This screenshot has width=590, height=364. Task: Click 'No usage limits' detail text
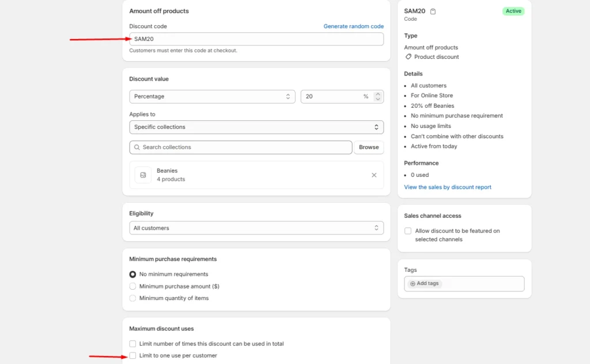pos(430,126)
